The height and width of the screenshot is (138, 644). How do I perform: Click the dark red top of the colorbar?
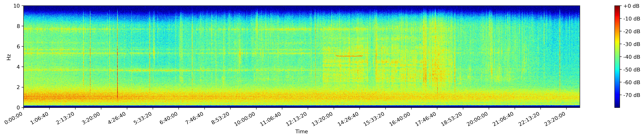click(617, 7)
